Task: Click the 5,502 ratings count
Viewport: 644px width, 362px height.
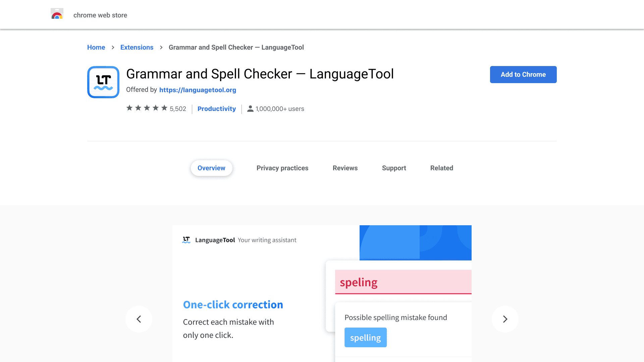Action: click(178, 109)
